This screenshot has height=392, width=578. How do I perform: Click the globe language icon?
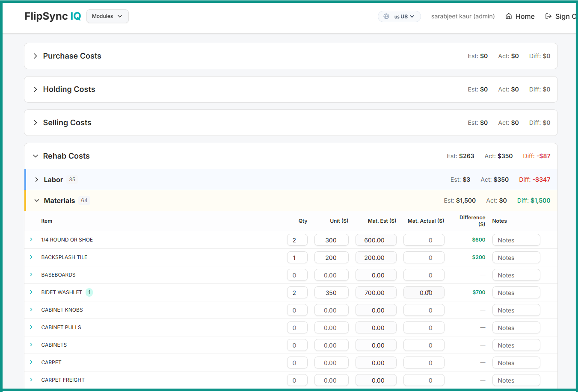pyautogui.click(x=386, y=16)
